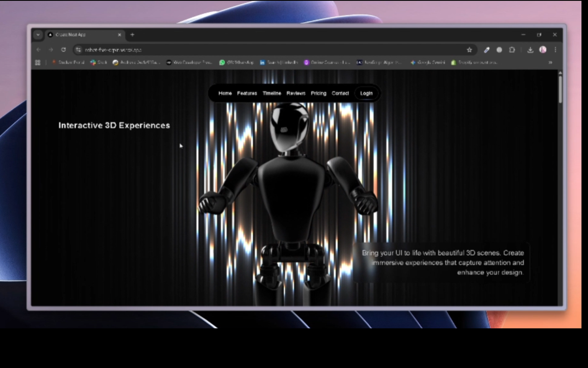Screen dimensions: 588x368
Task: View site information icon in address bar
Action: pyautogui.click(x=78, y=50)
